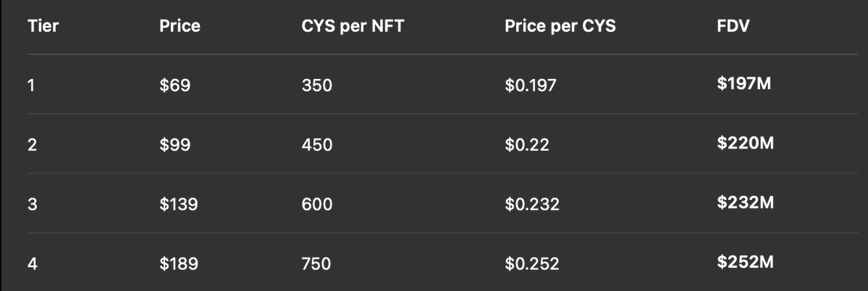The image size is (868, 291).
Task: Select the CYS per NFT header
Action: [352, 26]
